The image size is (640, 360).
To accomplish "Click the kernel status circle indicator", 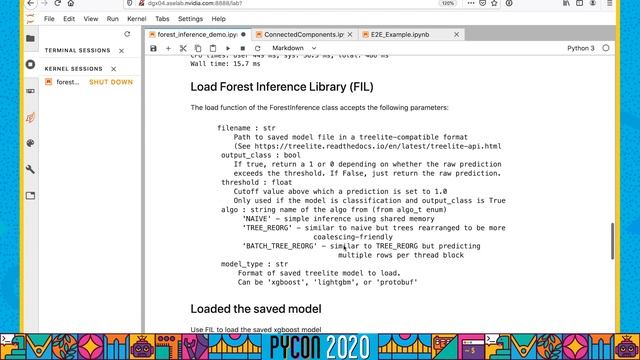I will tap(606, 48).
